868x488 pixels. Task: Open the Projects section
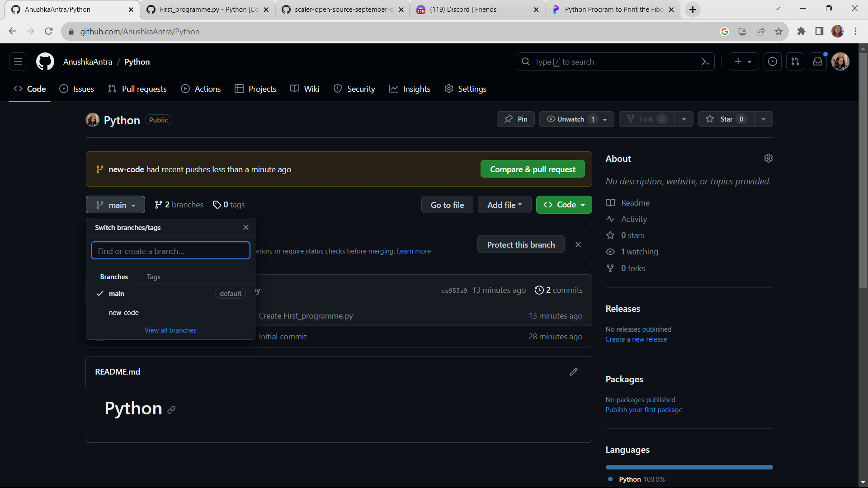(x=255, y=89)
